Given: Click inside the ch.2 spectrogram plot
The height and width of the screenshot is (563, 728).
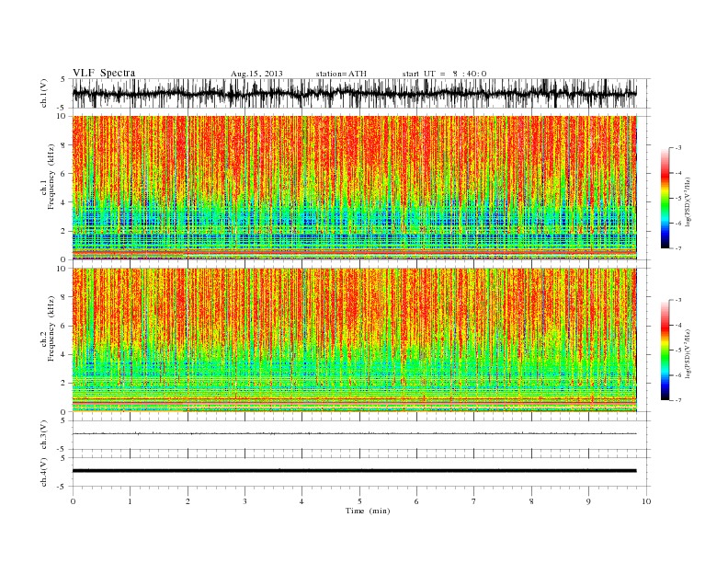Looking at the screenshot, I should point(354,339).
